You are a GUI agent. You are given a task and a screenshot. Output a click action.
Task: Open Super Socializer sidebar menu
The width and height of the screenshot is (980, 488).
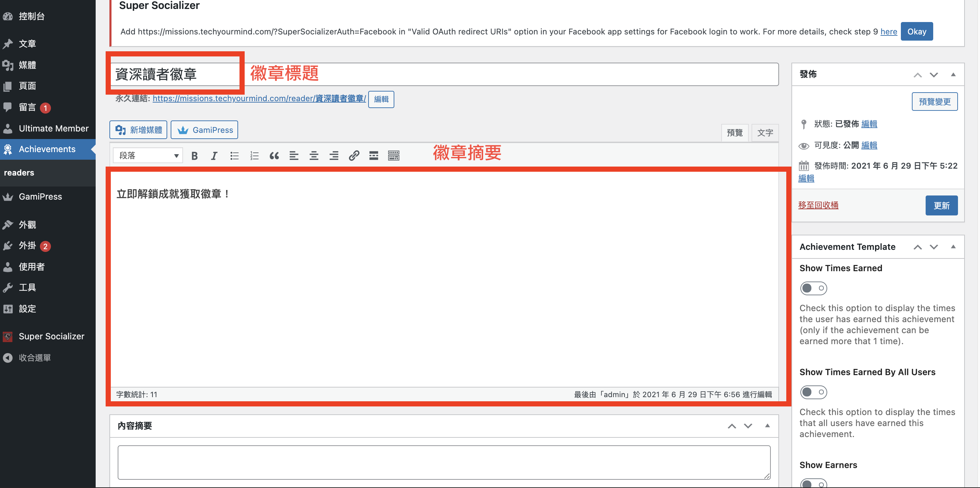tap(47, 336)
